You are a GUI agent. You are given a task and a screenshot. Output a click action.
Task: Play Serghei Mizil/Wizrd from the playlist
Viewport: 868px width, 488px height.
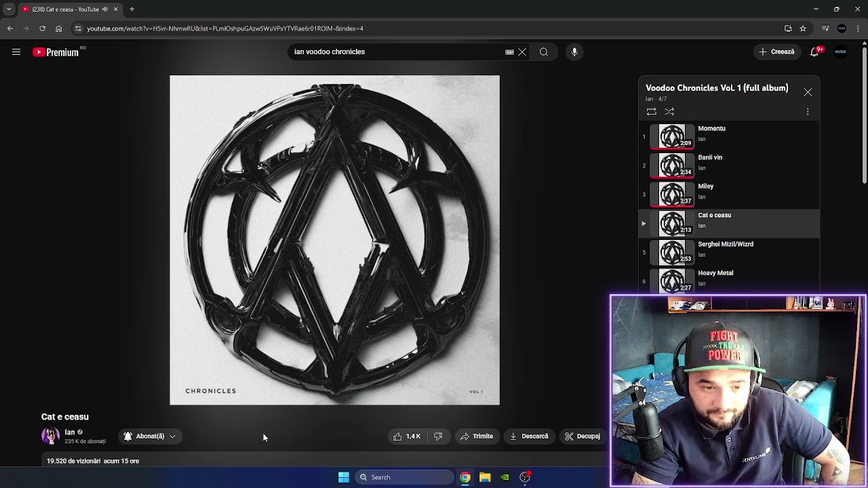730,252
